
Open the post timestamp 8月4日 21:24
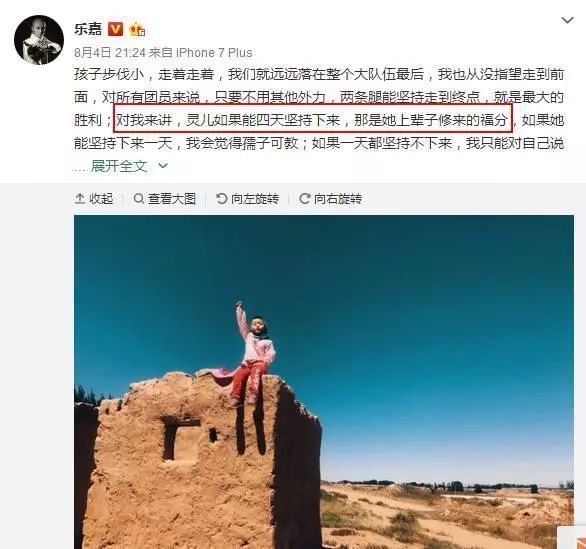click(x=110, y=53)
